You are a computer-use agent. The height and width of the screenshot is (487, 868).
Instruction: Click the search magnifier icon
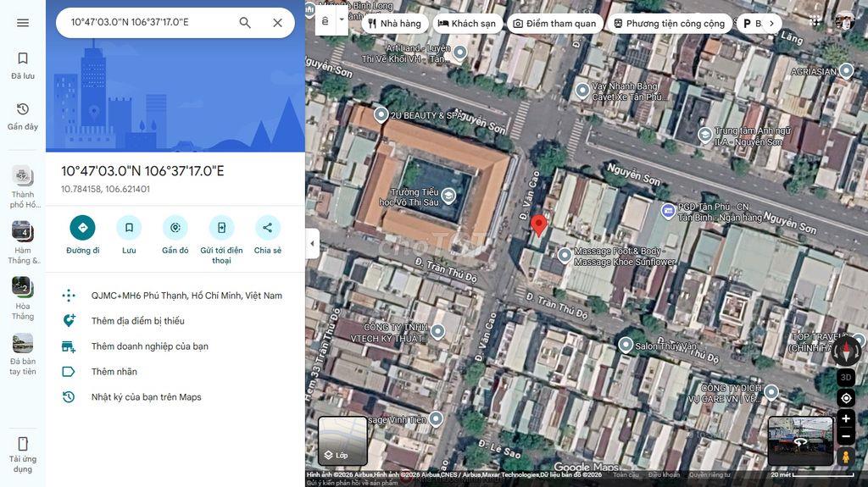click(x=245, y=23)
